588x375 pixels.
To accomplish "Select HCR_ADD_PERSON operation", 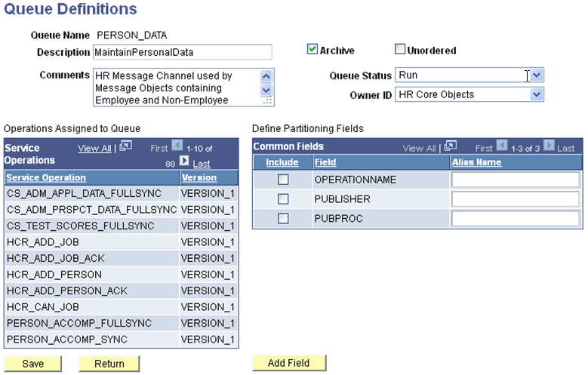I will 121,275.
